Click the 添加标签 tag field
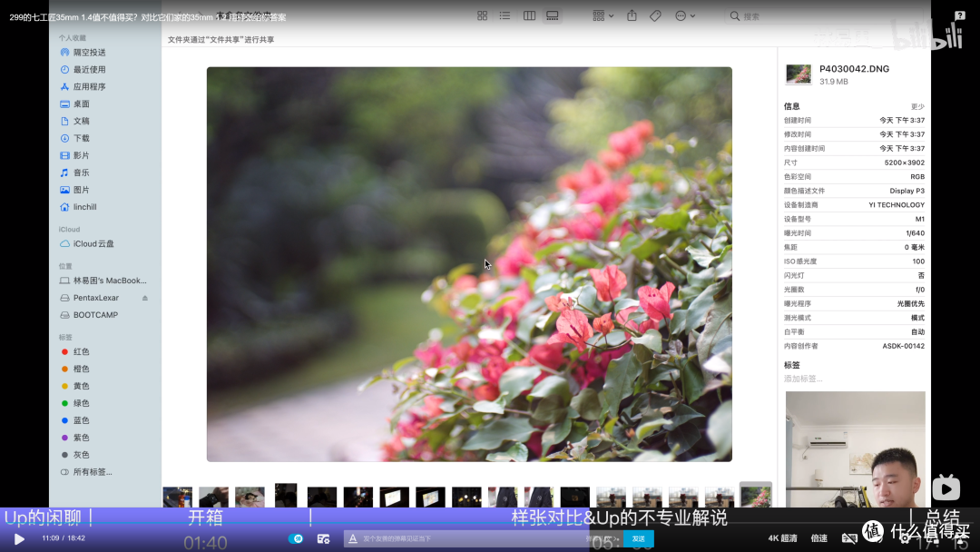The image size is (980, 552). pos(803,379)
